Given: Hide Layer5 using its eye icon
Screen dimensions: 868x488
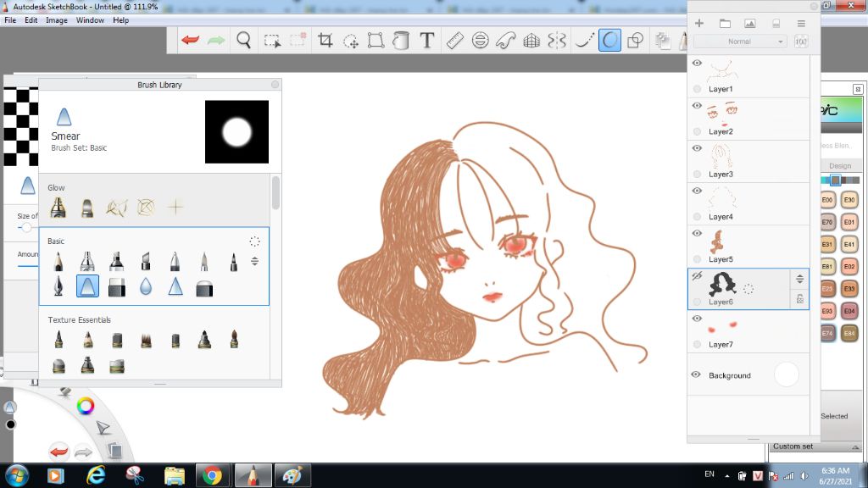Looking at the screenshot, I should click(x=697, y=234).
